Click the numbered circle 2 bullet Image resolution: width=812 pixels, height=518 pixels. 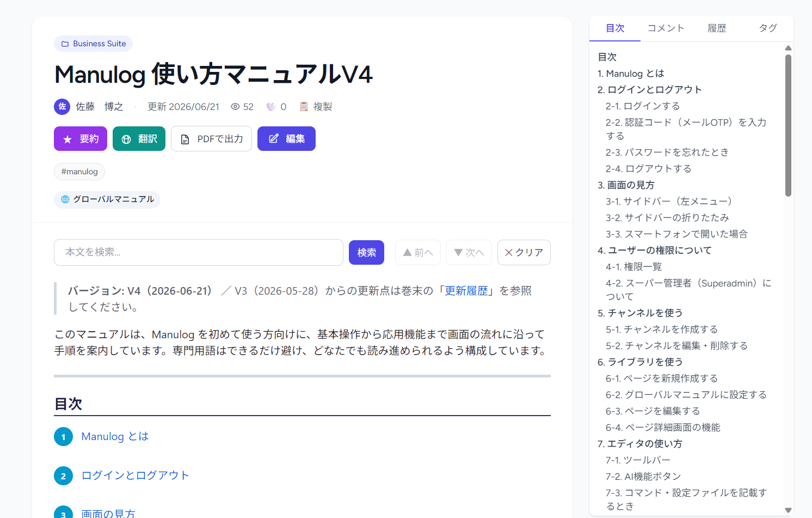tap(63, 476)
